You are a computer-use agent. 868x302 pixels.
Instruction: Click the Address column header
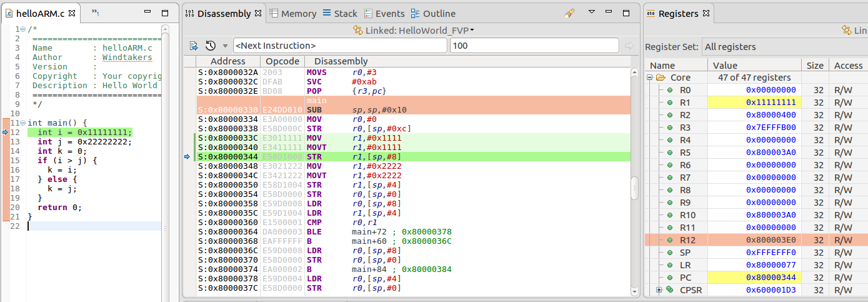(228, 61)
